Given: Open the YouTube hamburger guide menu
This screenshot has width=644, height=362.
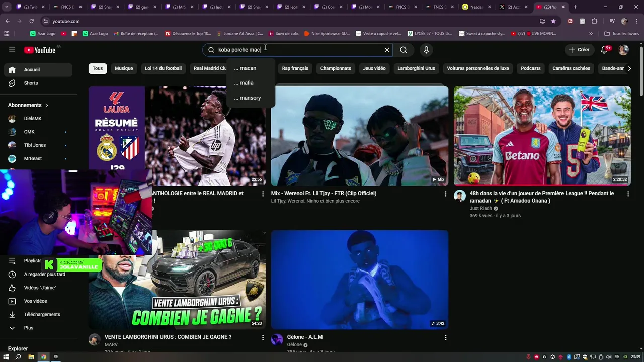Looking at the screenshot, I should [x=12, y=50].
